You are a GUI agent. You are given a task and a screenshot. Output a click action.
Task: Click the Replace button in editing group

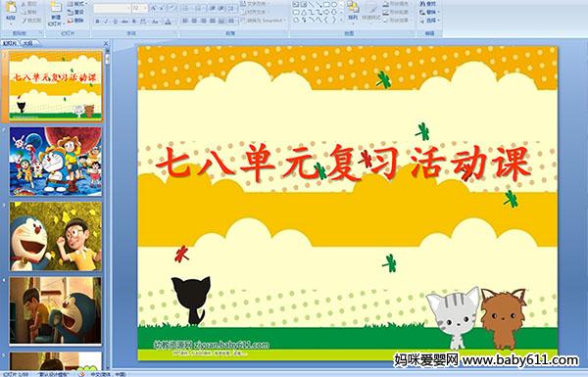[x=428, y=12]
